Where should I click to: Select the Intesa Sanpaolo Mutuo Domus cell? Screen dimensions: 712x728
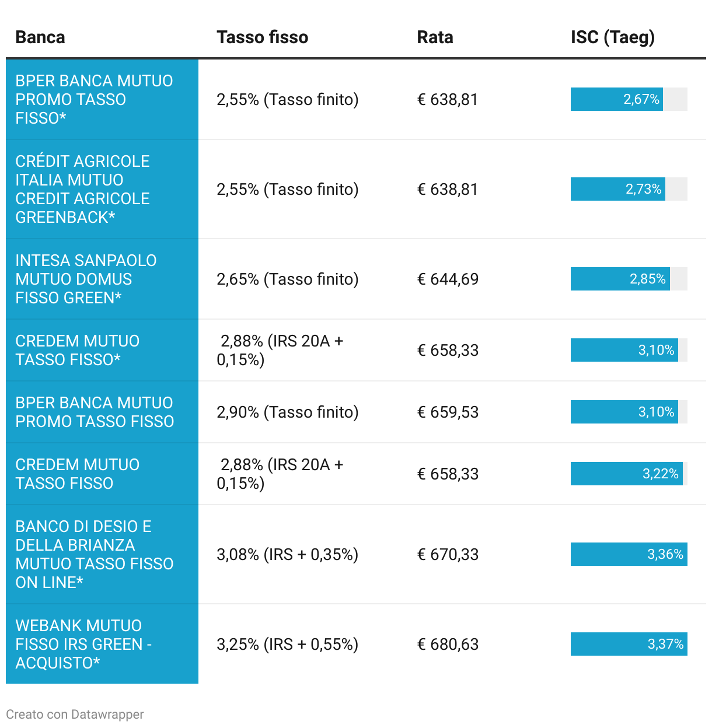(x=102, y=279)
